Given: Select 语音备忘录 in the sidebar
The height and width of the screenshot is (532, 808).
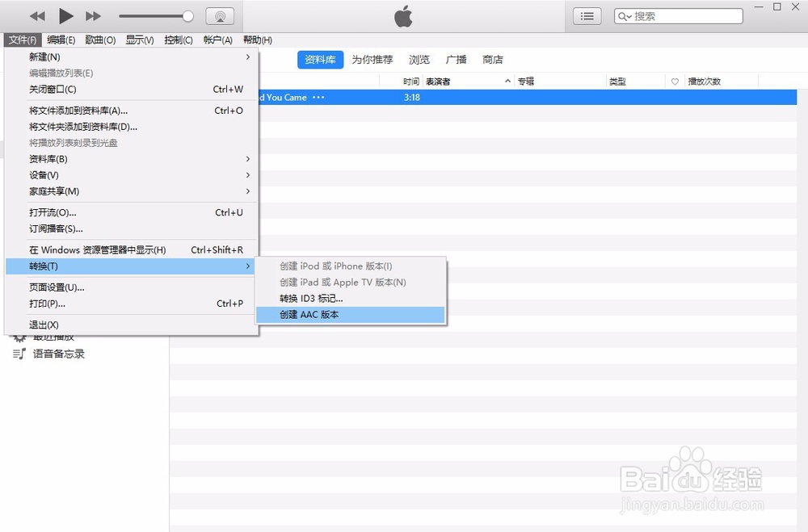Looking at the screenshot, I should pyautogui.click(x=57, y=354).
